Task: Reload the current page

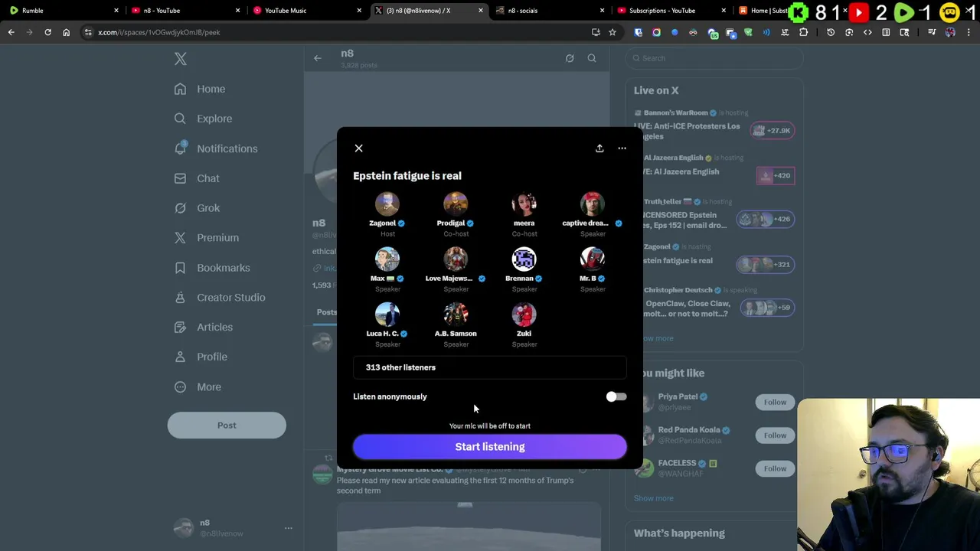Action: (47, 32)
